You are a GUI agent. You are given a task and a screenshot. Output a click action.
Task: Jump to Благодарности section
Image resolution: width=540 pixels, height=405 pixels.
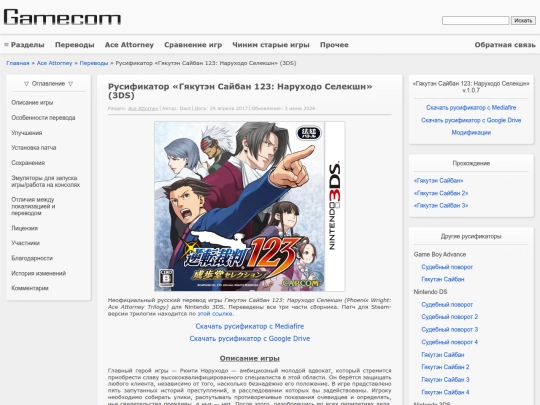click(32, 258)
